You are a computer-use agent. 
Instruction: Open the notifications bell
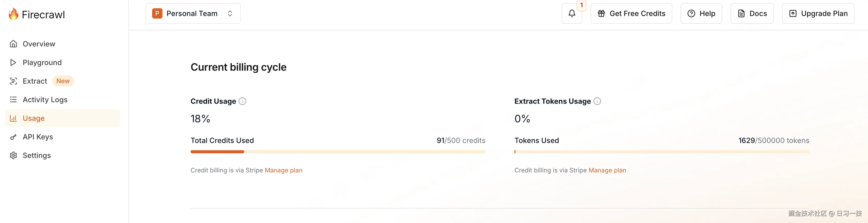pos(571,13)
